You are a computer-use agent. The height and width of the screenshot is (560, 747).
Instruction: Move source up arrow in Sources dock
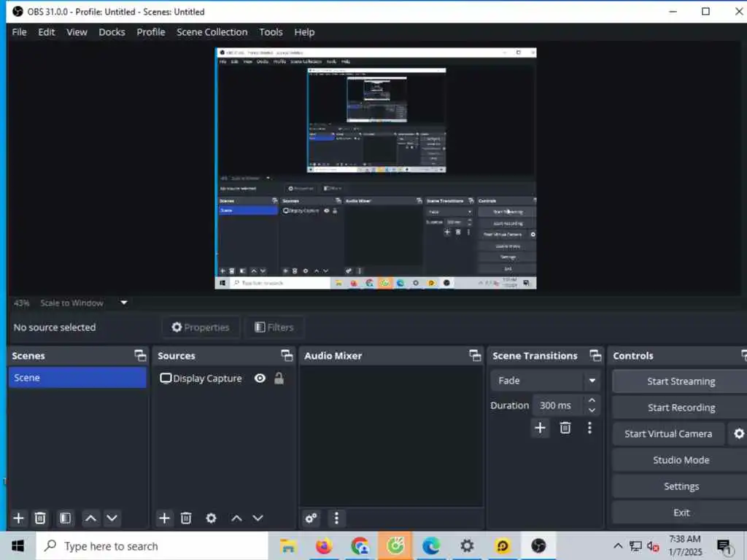tap(237, 518)
